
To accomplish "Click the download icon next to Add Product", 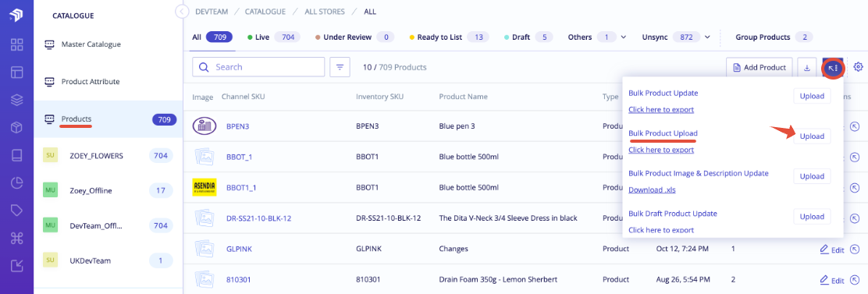I will (x=806, y=67).
